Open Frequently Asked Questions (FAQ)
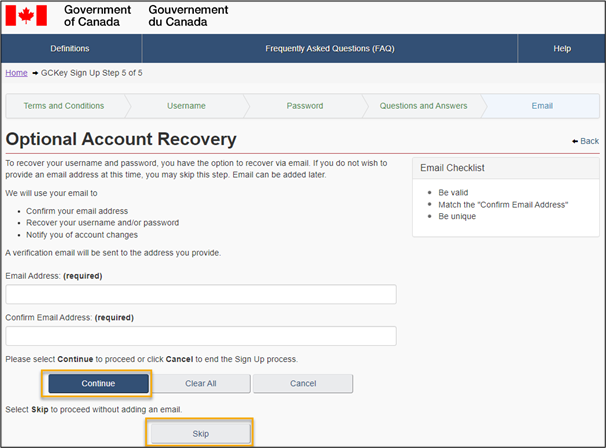 coord(330,48)
